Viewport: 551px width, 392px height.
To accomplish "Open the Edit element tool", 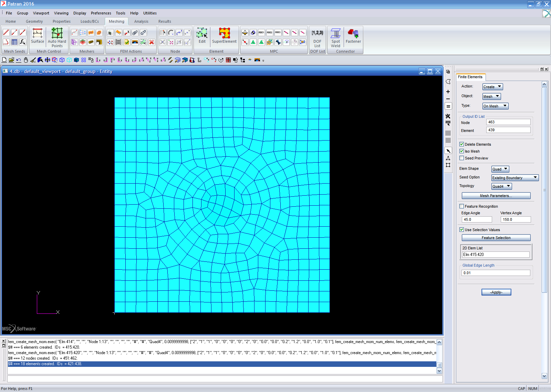I will [x=202, y=36].
